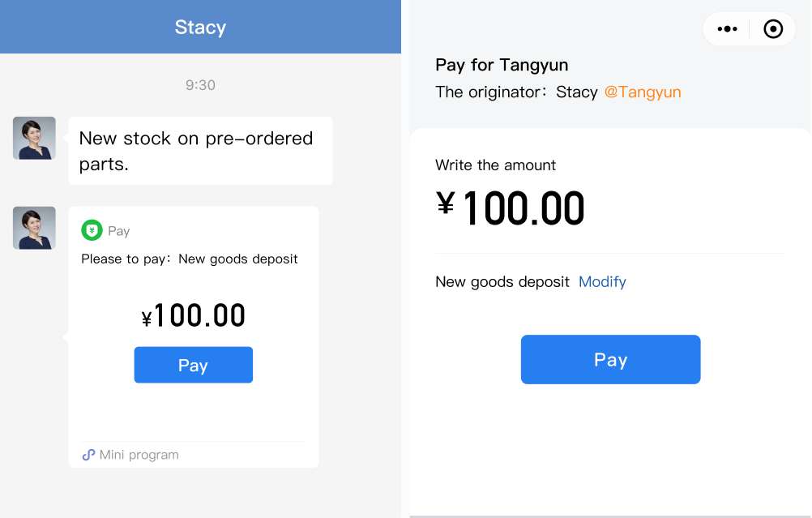Click Pay button in chat payment card
Screen dimensions: 812x518
193,365
